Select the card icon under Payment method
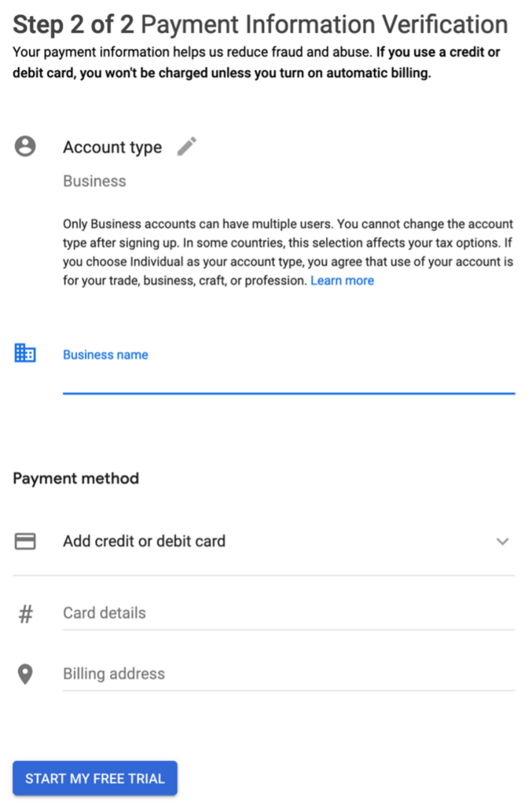Screen dimensions: 532x805 click(26, 541)
